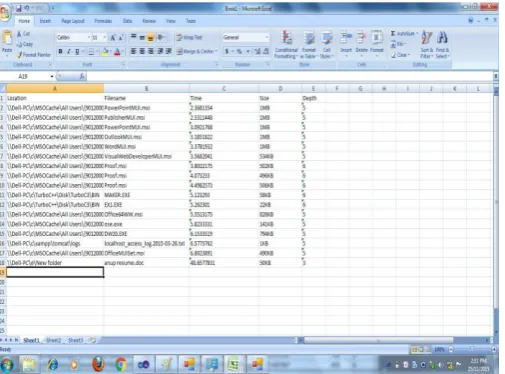505x374 pixels.
Task: Open the font size dropdown
Action: [x=105, y=37]
